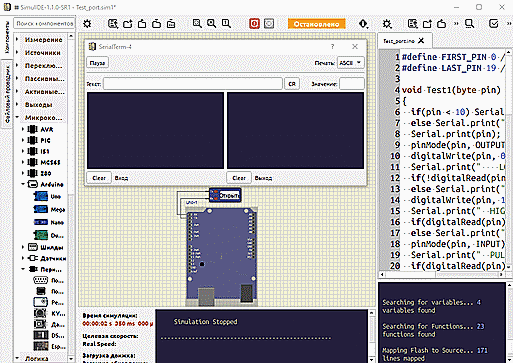Click the save file icon in editor toolbar
This screenshot has width=513, height=363.
(442, 24)
